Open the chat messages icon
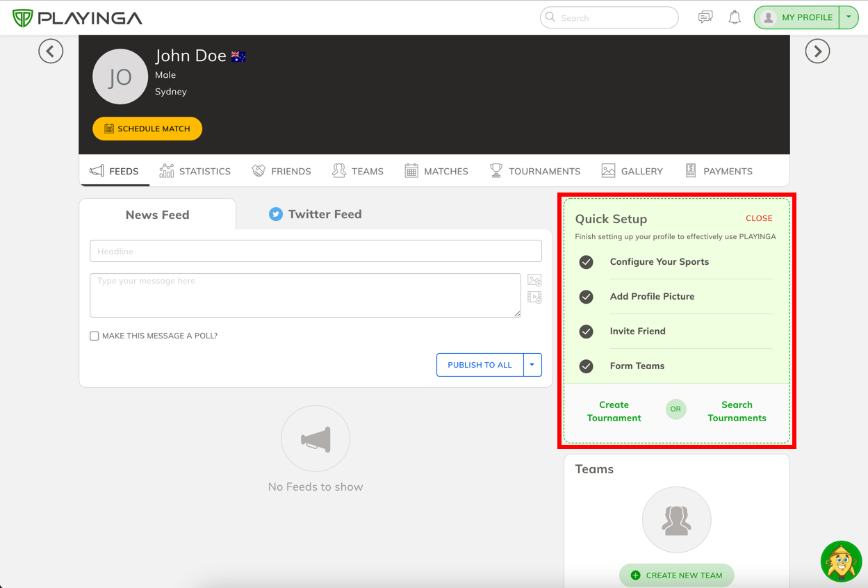868x588 pixels. (x=705, y=17)
